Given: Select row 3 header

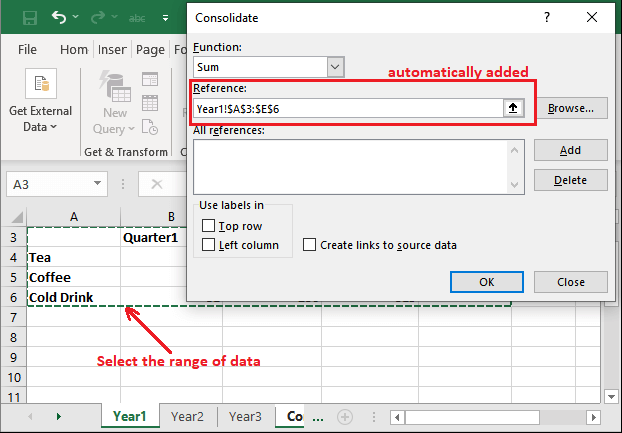Looking at the screenshot, I should (x=13, y=238).
